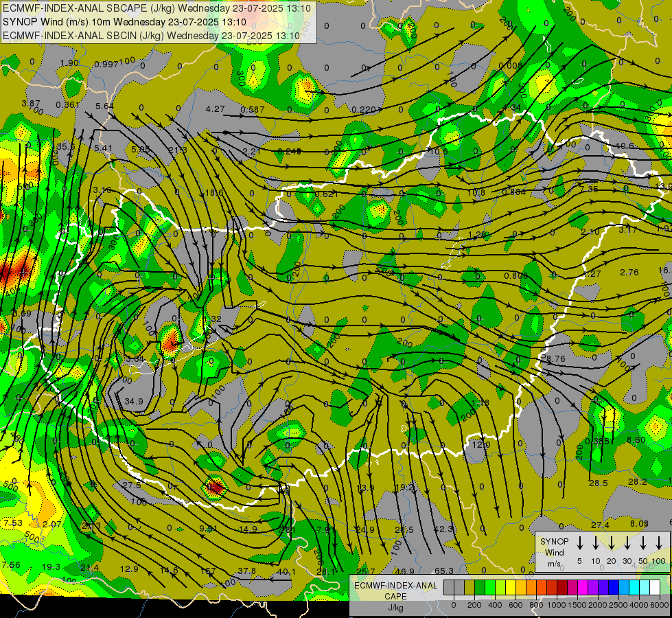Click the 40.1 value on the map
Image resolution: width=672 pixels, height=618 pixels.
tap(286, 571)
